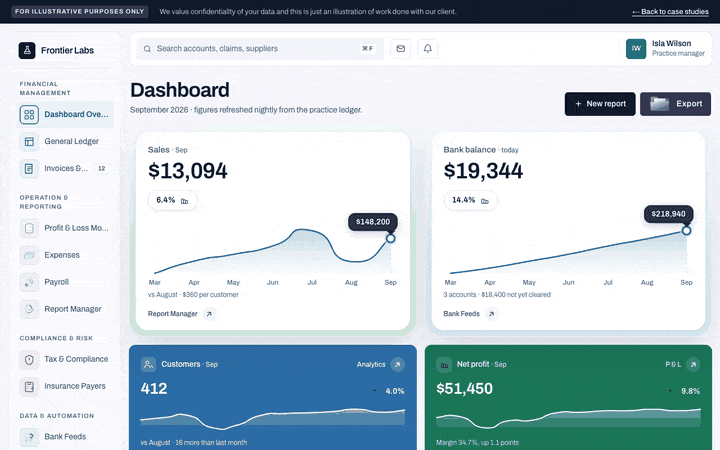Click the P&L arrow icon on Net profit card
Screen dimensions: 720x450
[693, 365]
